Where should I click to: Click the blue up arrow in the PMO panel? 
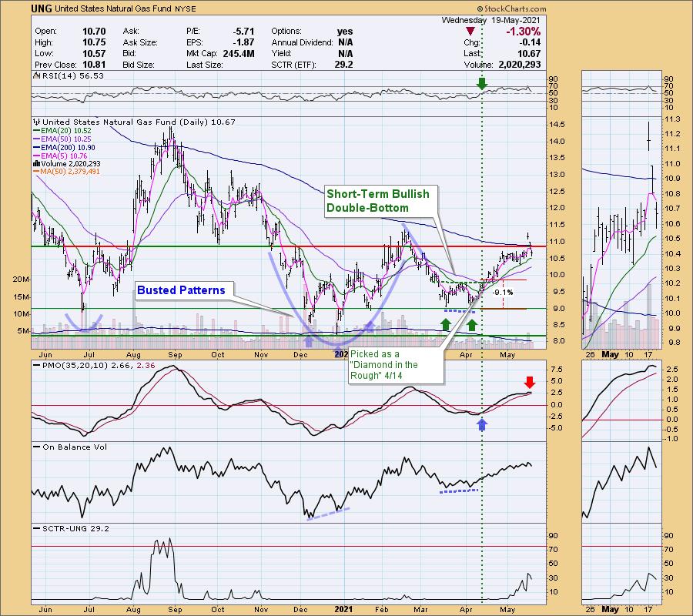point(482,425)
